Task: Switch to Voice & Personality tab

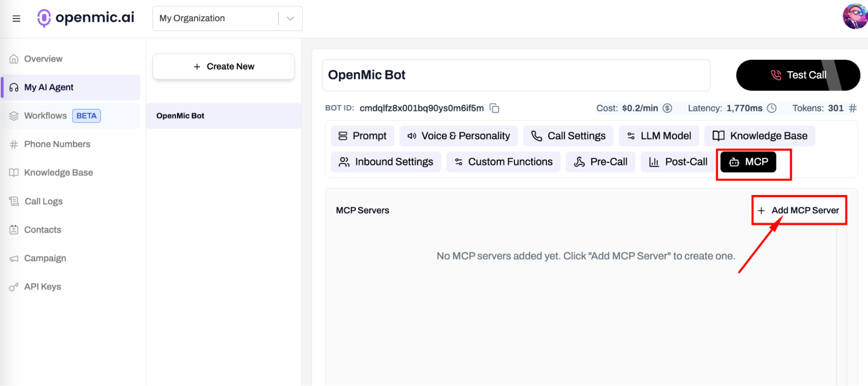Action: [x=459, y=136]
